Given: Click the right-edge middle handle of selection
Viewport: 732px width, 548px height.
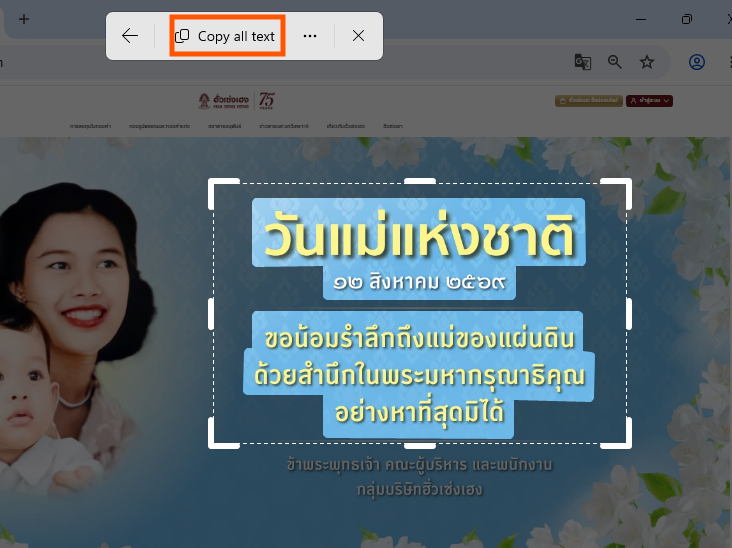Looking at the screenshot, I should click(628, 314).
